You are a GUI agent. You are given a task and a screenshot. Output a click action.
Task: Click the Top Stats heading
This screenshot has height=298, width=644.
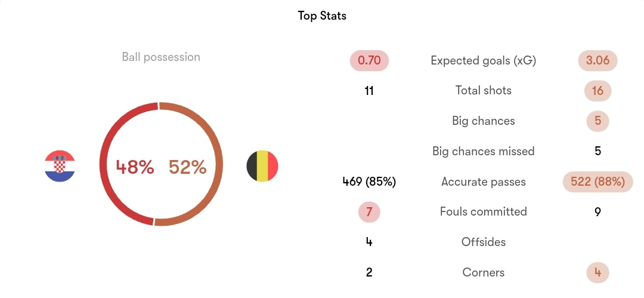tap(322, 16)
